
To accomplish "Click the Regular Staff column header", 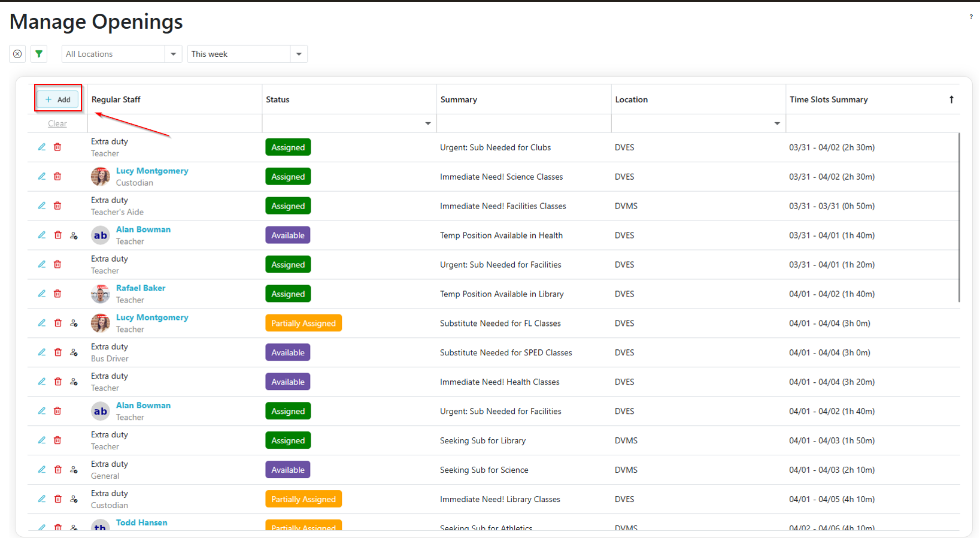I will (116, 99).
